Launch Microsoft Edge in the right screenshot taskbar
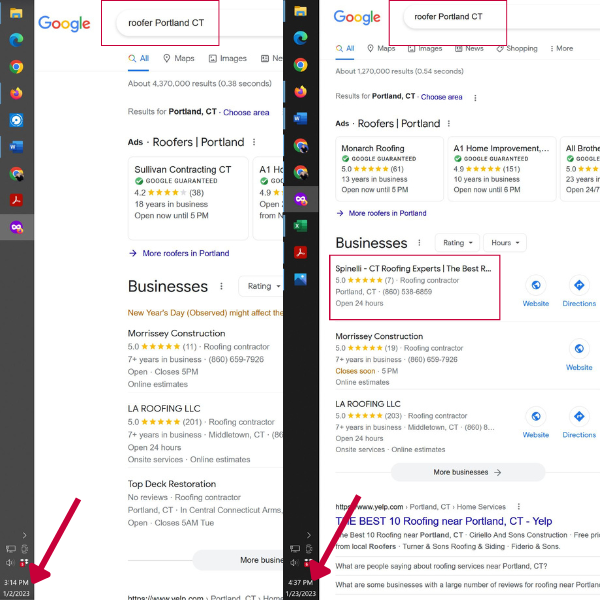 pyautogui.click(x=300, y=38)
